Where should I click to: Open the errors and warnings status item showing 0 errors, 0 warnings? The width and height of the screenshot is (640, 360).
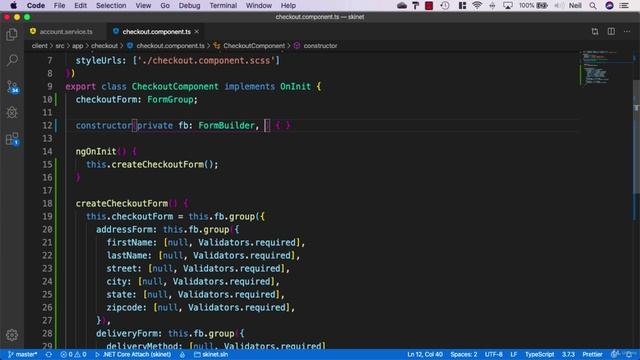coord(73,354)
